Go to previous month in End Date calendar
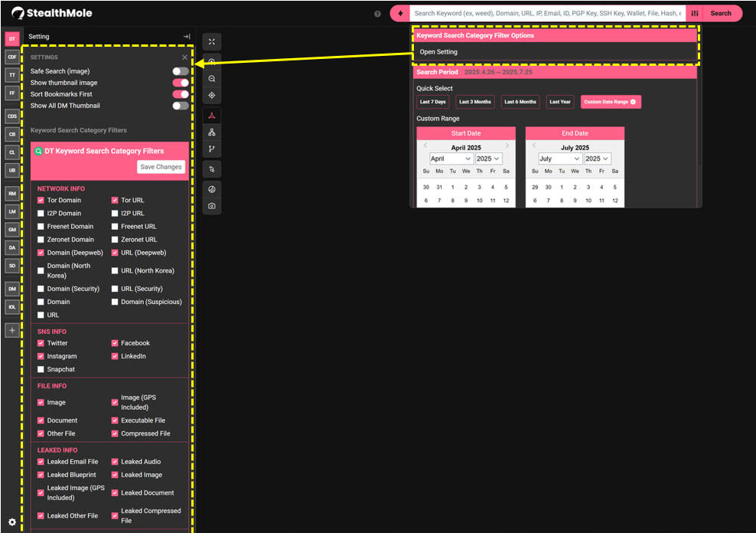Viewport: 756px width, 533px height. [534, 146]
